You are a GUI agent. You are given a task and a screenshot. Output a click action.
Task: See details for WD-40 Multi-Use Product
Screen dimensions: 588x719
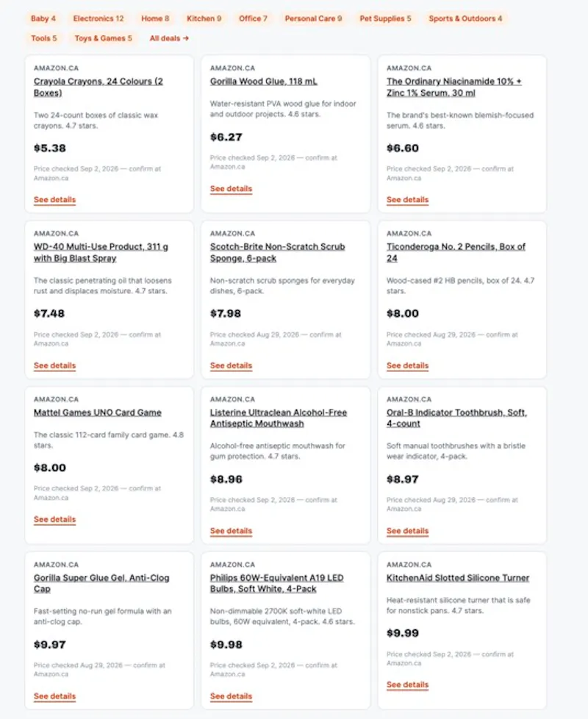[x=54, y=365]
